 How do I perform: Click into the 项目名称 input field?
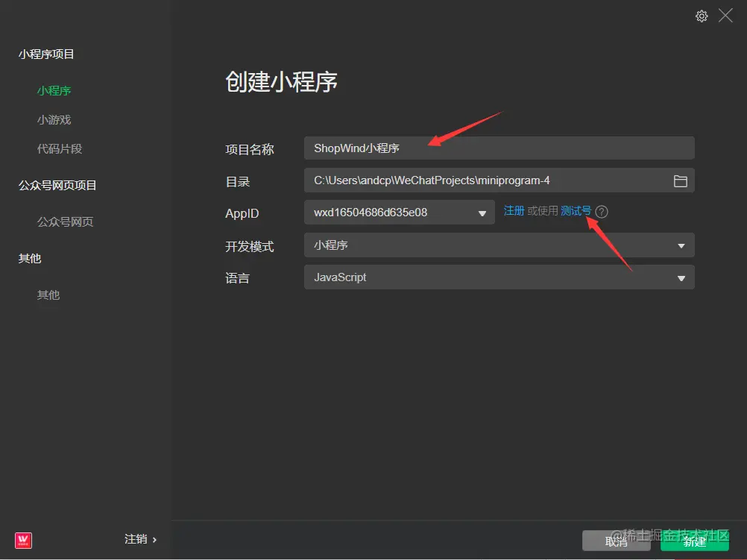[499, 148]
